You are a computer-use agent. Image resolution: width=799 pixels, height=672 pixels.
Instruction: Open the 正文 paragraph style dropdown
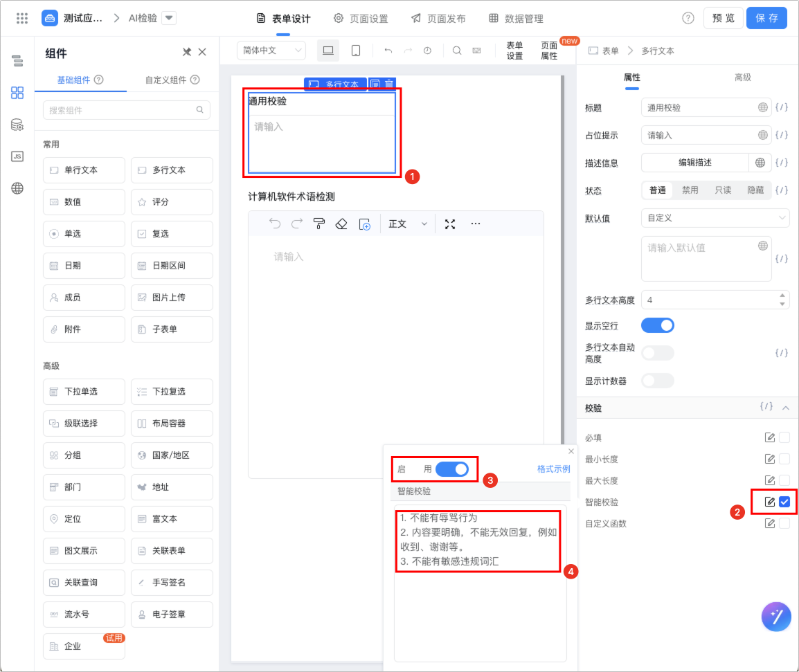click(x=408, y=224)
